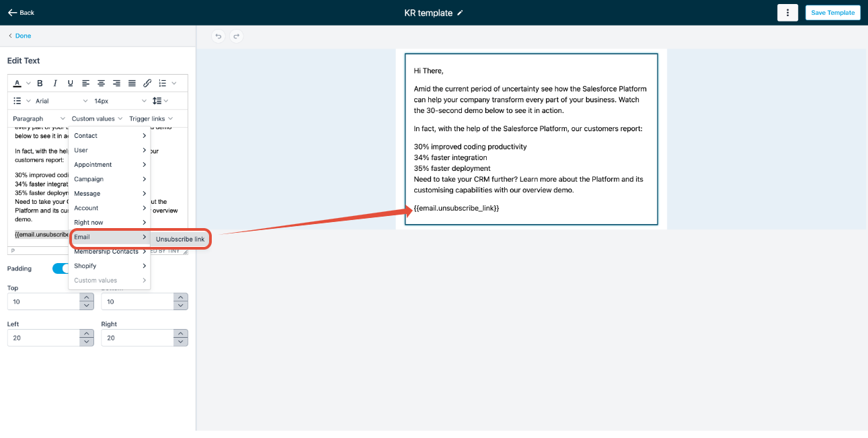868x438 pixels.
Task: Apply numbered list formatting
Action: pos(162,83)
